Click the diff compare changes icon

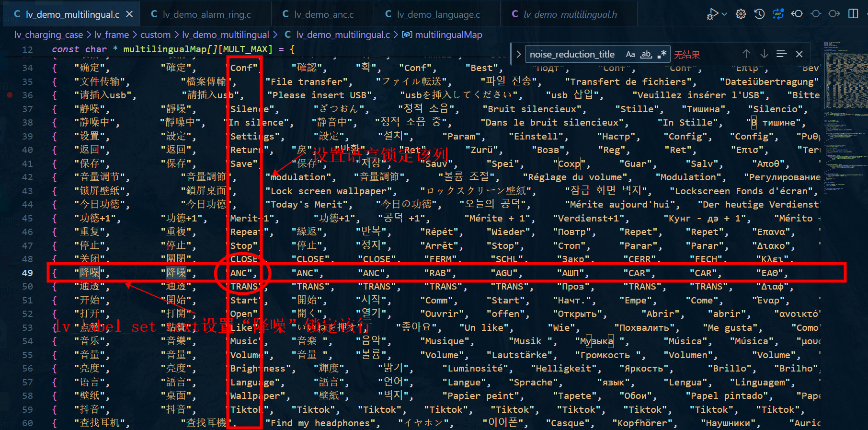point(778,14)
